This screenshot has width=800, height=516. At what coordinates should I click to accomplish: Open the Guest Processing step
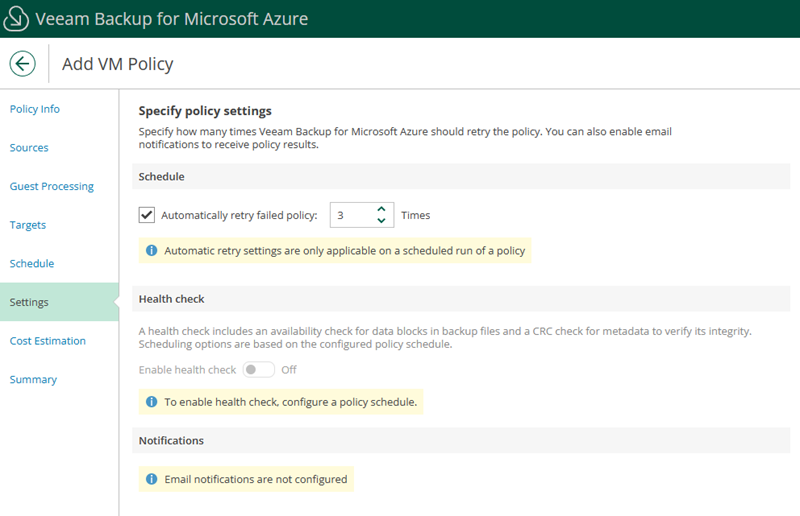tap(52, 186)
